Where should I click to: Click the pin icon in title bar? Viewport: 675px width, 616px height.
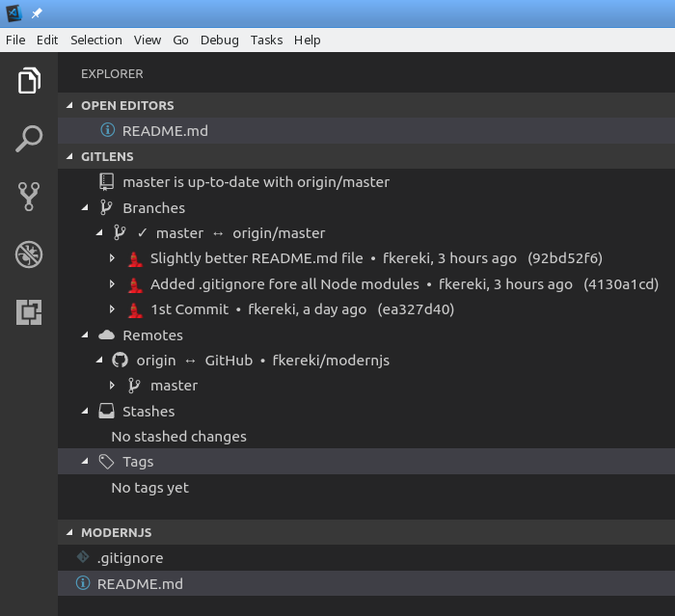click(x=37, y=13)
